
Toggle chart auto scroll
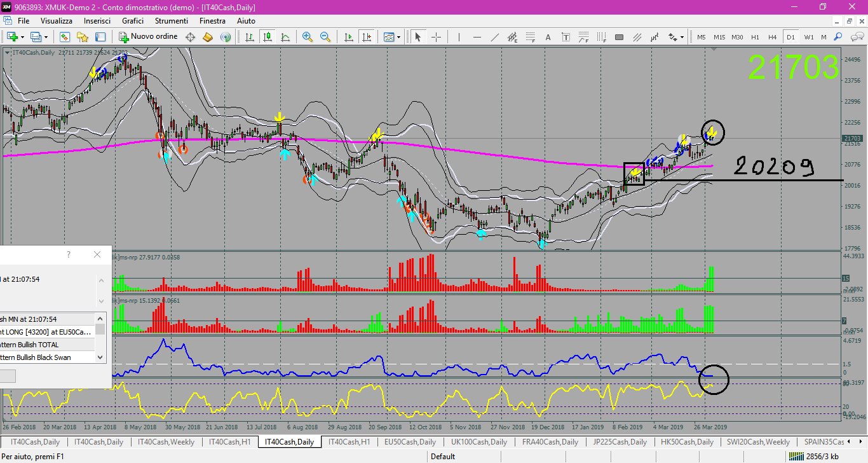tap(349, 37)
